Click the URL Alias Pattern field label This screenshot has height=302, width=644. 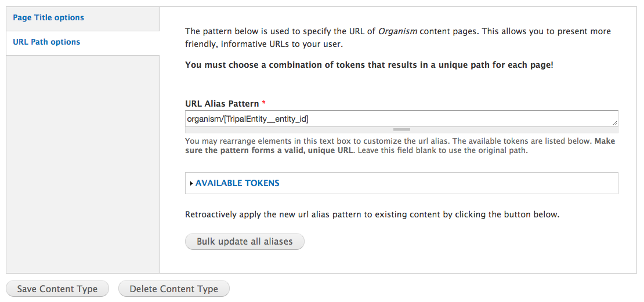click(x=222, y=104)
